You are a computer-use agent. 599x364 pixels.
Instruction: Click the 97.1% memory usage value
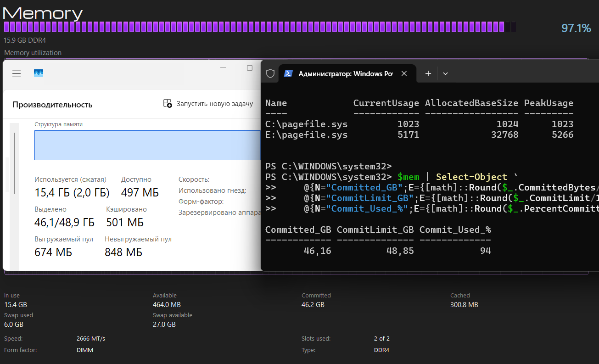point(576,28)
